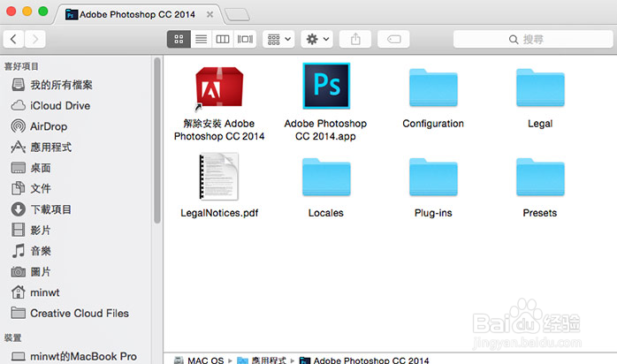Switch to icon view
This screenshot has height=364, width=617.
click(179, 39)
